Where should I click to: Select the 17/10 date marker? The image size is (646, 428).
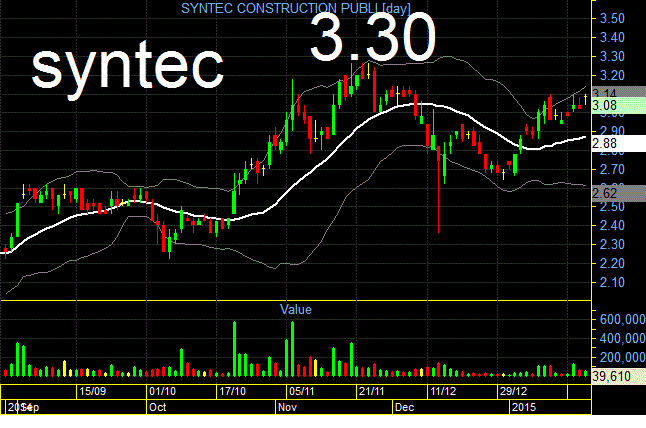coord(232,391)
